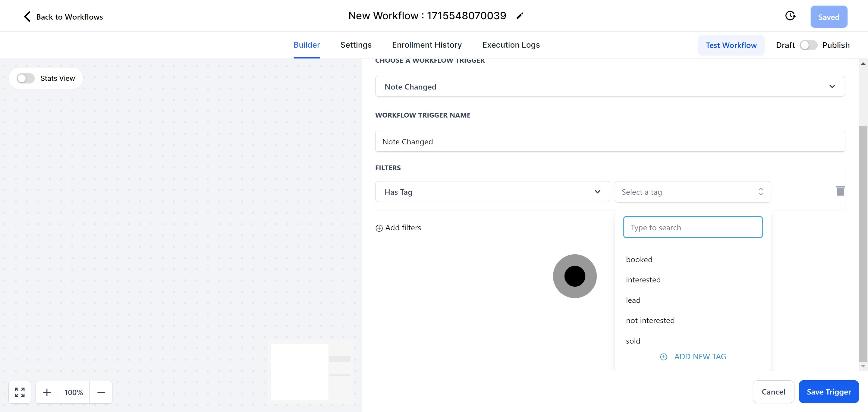Viewport: 868px width, 412px height.
Task: Open the Execution Logs tab
Action: (x=511, y=45)
